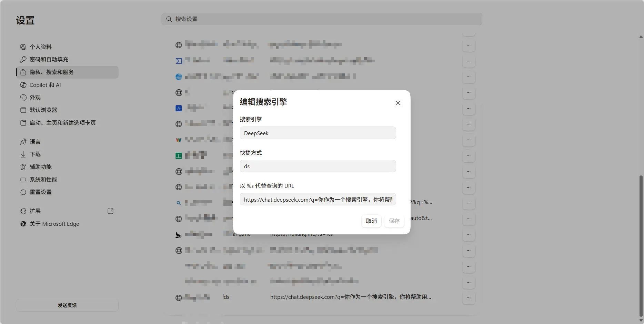This screenshot has width=644, height=324.
Task: Click the 搜索设置 search box
Action: point(322,19)
